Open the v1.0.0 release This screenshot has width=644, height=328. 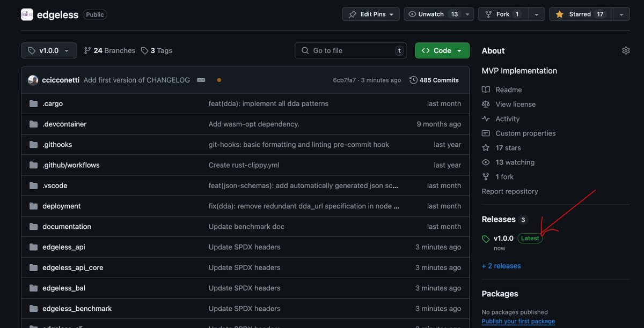[x=503, y=238]
